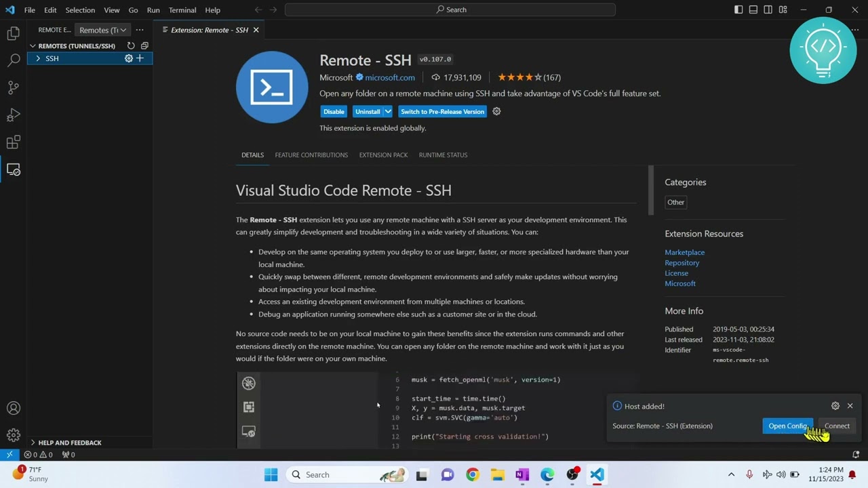This screenshot has height=488, width=868.
Task: Open notification settings gear on Host added toast
Action: (835, 406)
